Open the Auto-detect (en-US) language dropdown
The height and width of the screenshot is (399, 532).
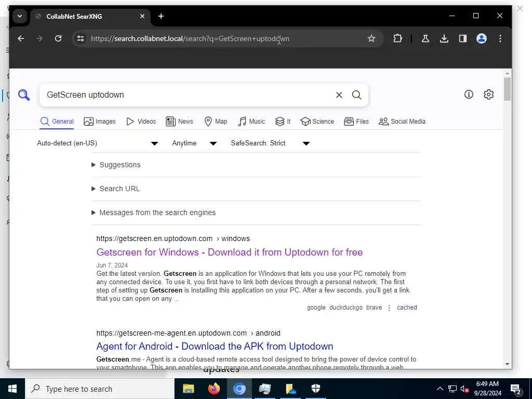[97, 143]
